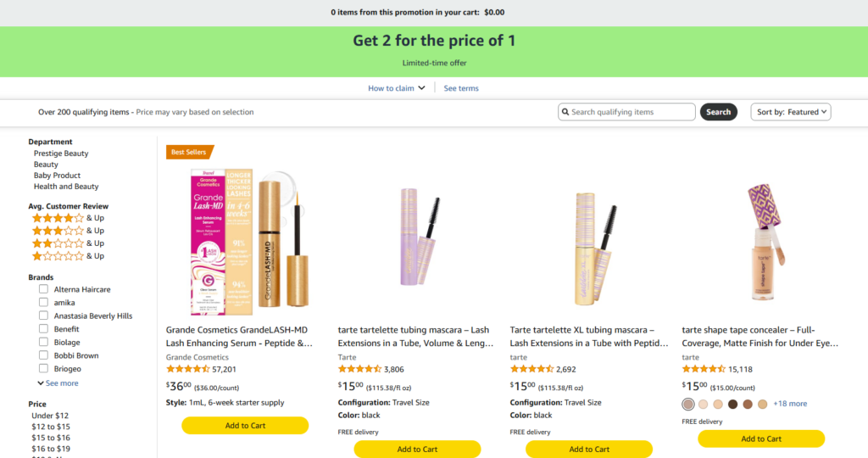The image size is (868, 458).
Task: Choose the Under $12 price filter
Action: coord(50,416)
